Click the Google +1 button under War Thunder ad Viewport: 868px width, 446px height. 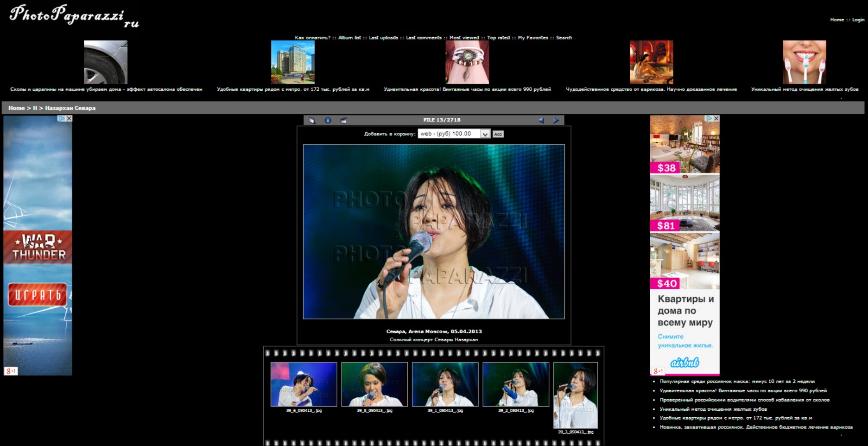click(x=11, y=371)
